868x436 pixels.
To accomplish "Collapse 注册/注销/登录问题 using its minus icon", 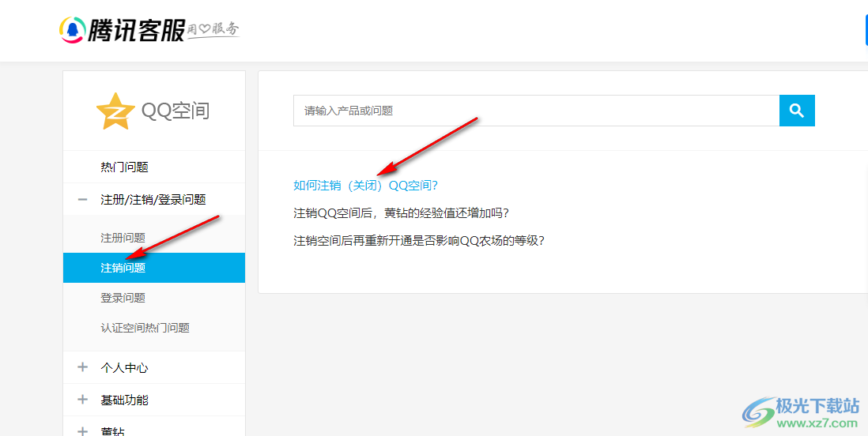I will (82, 200).
